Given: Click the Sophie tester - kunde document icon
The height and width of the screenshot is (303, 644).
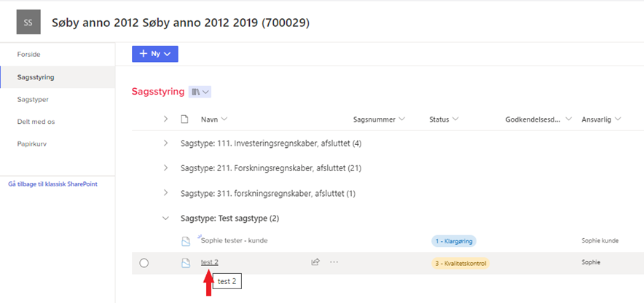Looking at the screenshot, I should (185, 241).
